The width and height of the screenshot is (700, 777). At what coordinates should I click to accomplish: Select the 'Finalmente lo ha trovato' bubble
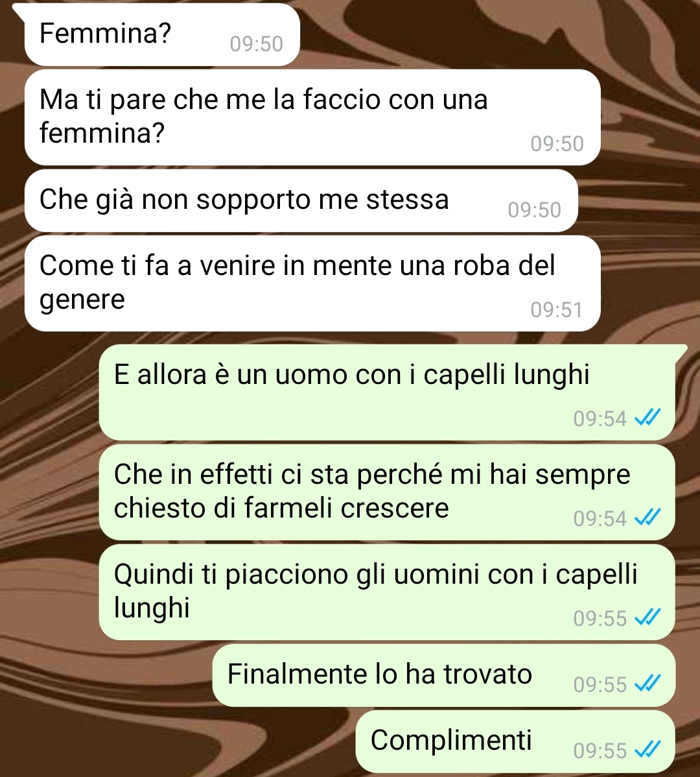[444, 675]
